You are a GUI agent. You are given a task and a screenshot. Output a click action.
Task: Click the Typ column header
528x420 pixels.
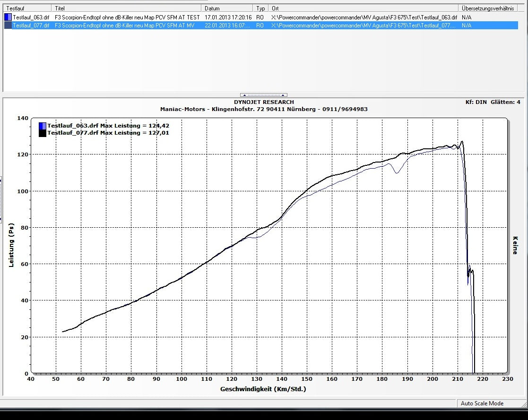(x=261, y=9)
